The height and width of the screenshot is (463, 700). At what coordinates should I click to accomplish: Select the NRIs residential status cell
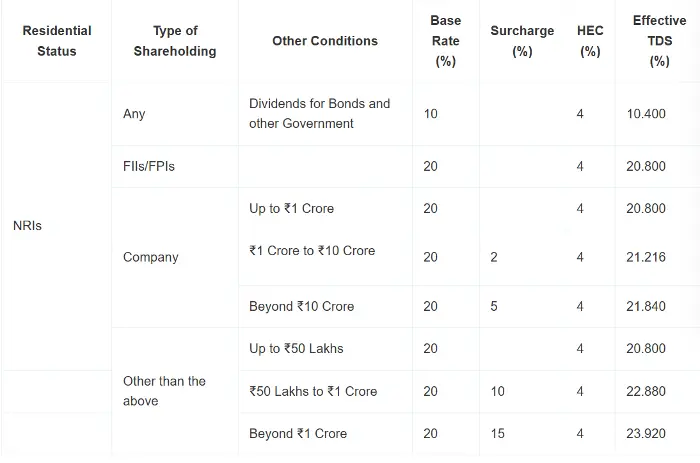tap(27, 225)
